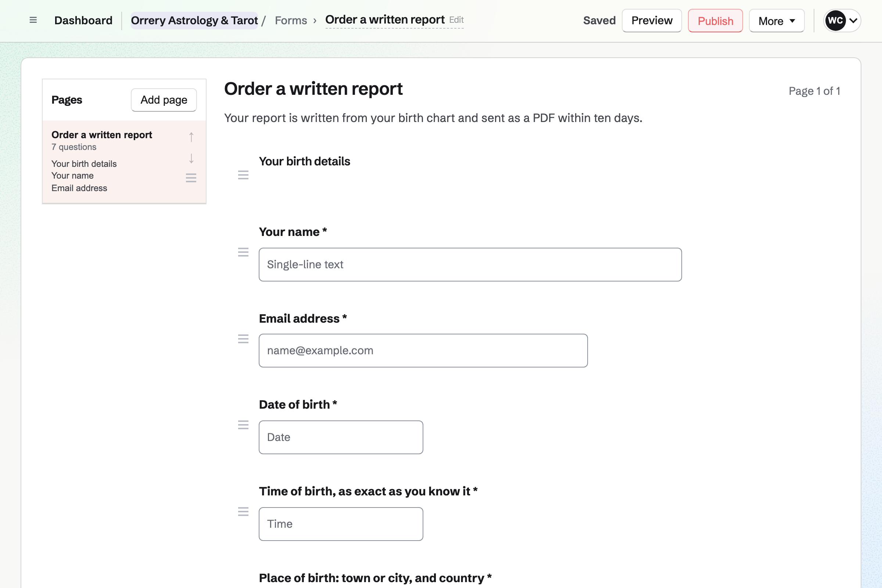Click drag handle beside 'Time of birth' question

tap(243, 512)
